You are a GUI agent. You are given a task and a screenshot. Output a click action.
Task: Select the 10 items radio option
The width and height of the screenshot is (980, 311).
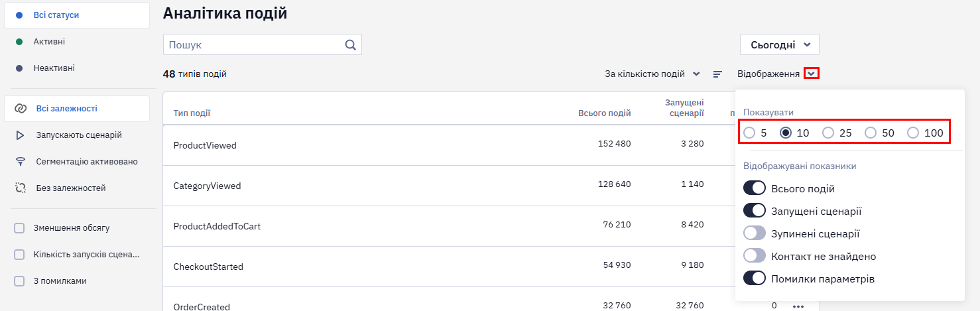tap(786, 133)
